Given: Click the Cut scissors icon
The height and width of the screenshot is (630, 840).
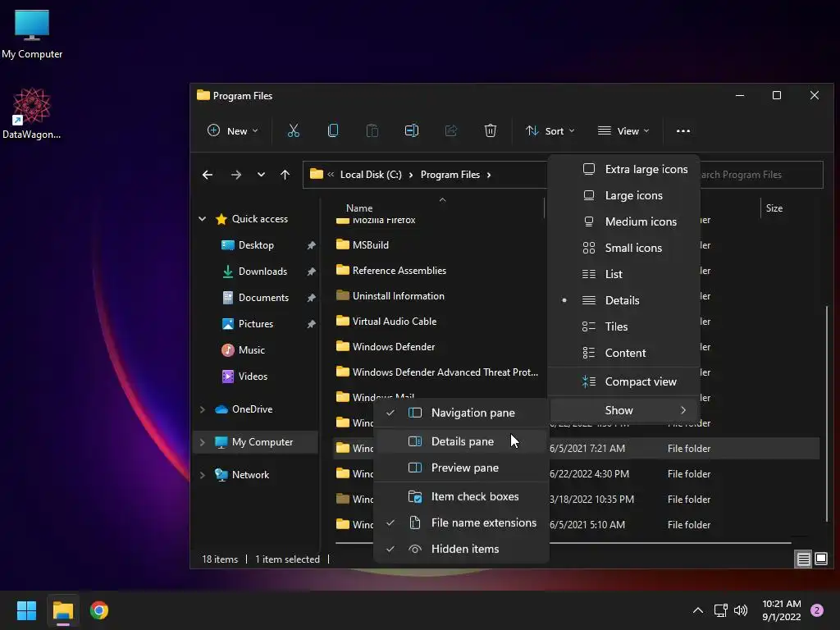Looking at the screenshot, I should [293, 130].
